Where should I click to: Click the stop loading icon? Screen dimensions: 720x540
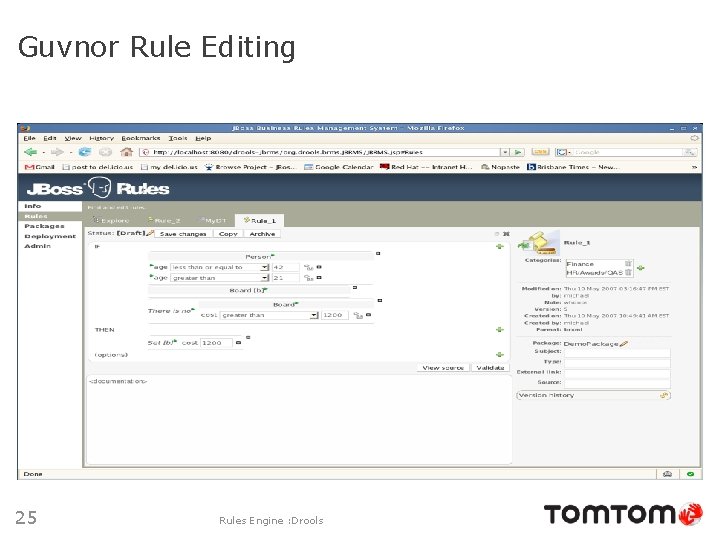point(106,152)
